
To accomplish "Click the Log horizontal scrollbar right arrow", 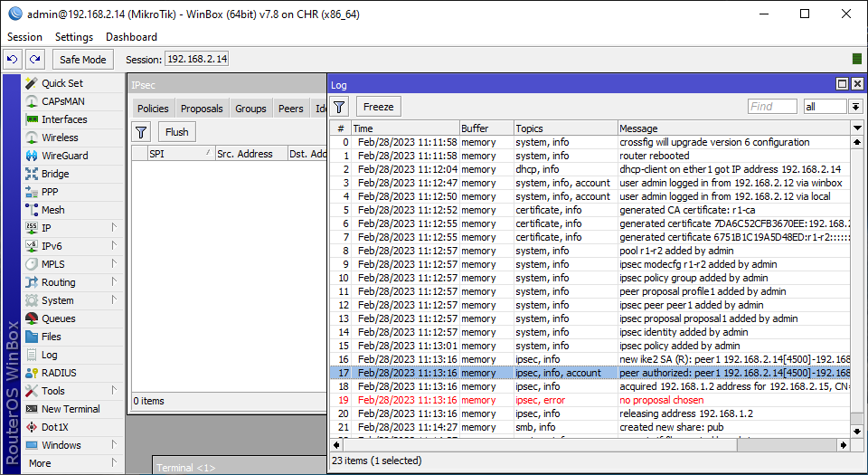I will tap(844, 444).
